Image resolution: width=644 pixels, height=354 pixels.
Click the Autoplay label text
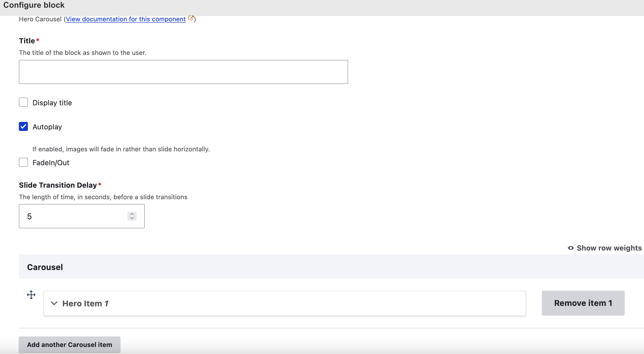click(47, 127)
